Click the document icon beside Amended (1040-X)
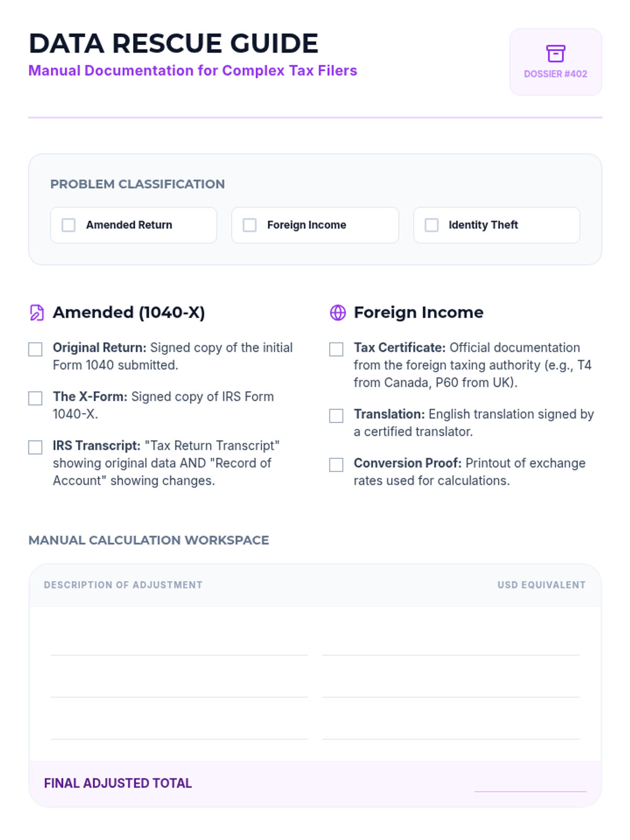This screenshot has height=840, width=630. [x=37, y=312]
